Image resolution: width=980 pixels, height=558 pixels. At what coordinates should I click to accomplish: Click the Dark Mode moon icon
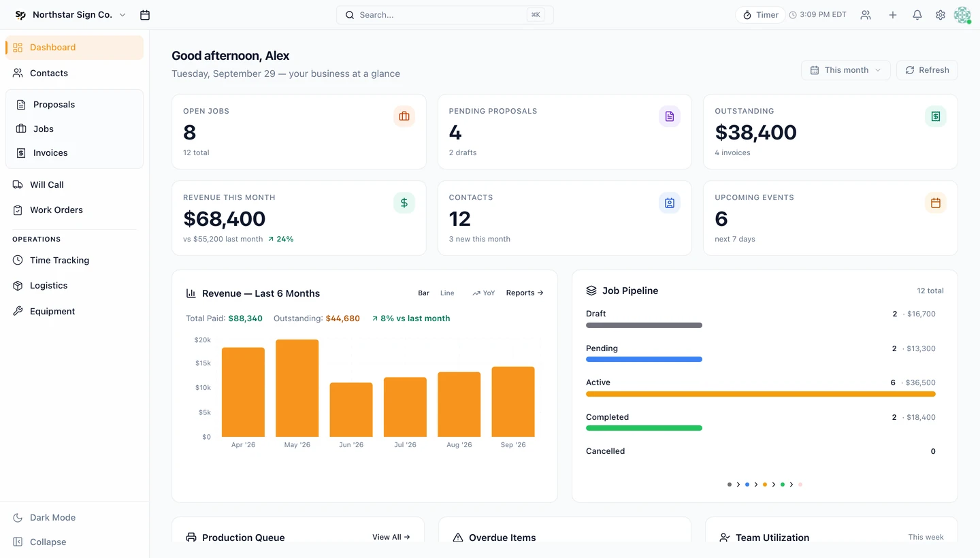[x=18, y=518]
